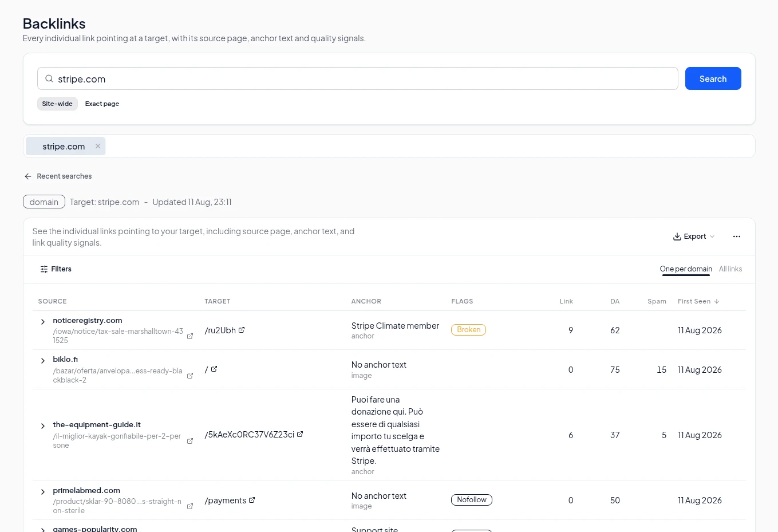Sort by the Link column header
Viewport: 778px width, 532px height.
click(566, 301)
